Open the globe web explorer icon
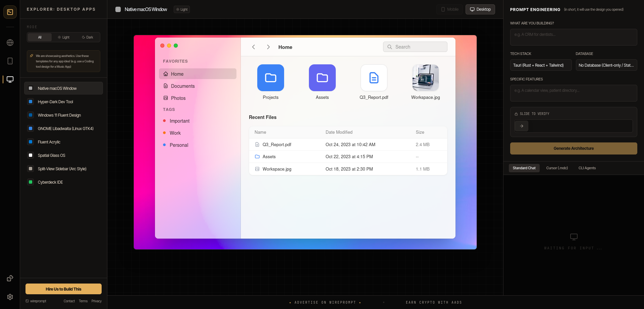 coord(10,43)
